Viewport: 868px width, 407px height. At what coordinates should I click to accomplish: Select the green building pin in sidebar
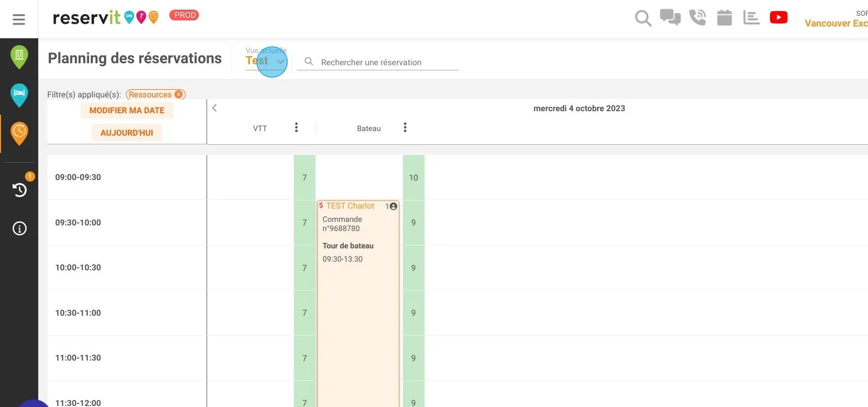pyautogui.click(x=19, y=56)
